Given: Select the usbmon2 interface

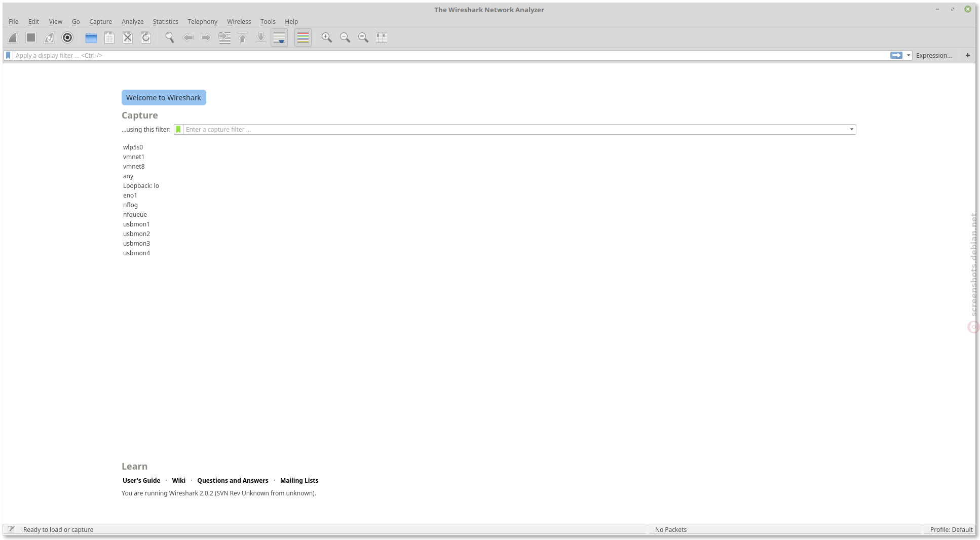Looking at the screenshot, I should pyautogui.click(x=136, y=234).
